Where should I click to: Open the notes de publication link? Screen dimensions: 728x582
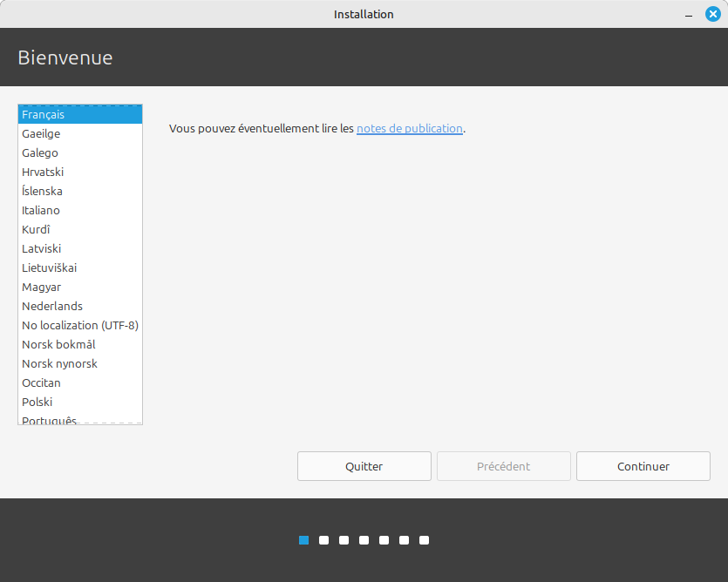tap(410, 129)
